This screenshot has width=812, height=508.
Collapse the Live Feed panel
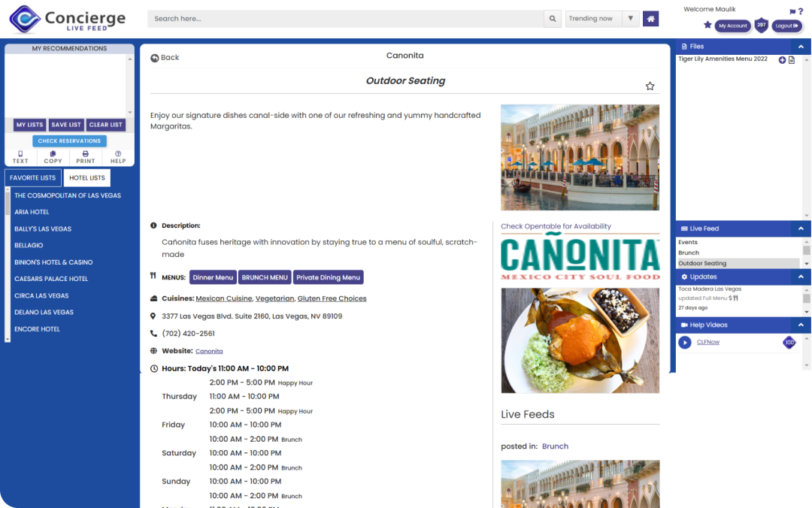coord(801,228)
